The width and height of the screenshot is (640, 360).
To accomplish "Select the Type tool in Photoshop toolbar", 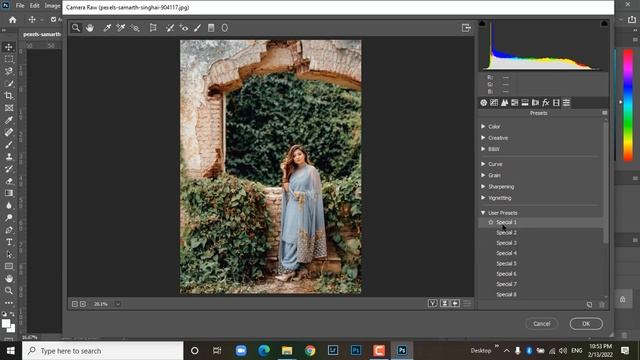I will coord(9,242).
